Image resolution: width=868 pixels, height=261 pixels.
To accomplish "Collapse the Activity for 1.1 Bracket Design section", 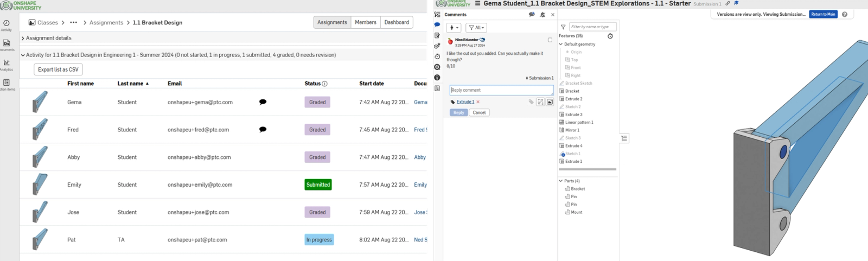I will coord(23,55).
